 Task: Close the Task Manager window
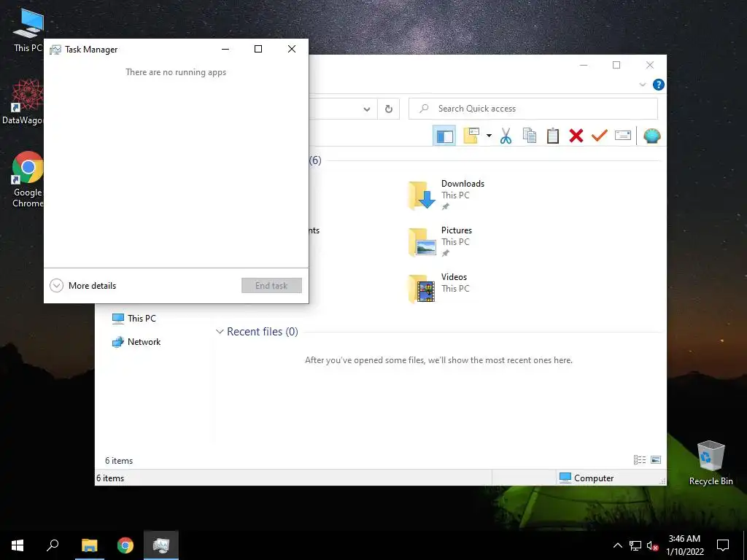(x=292, y=49)
